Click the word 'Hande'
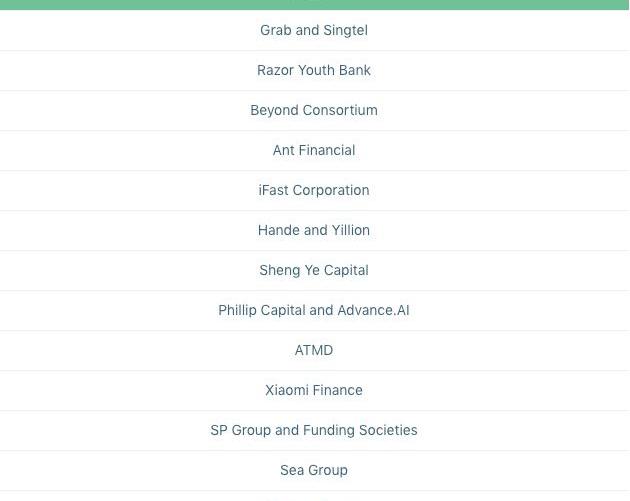Screen dimensions: 630x501 pos(279,230)
